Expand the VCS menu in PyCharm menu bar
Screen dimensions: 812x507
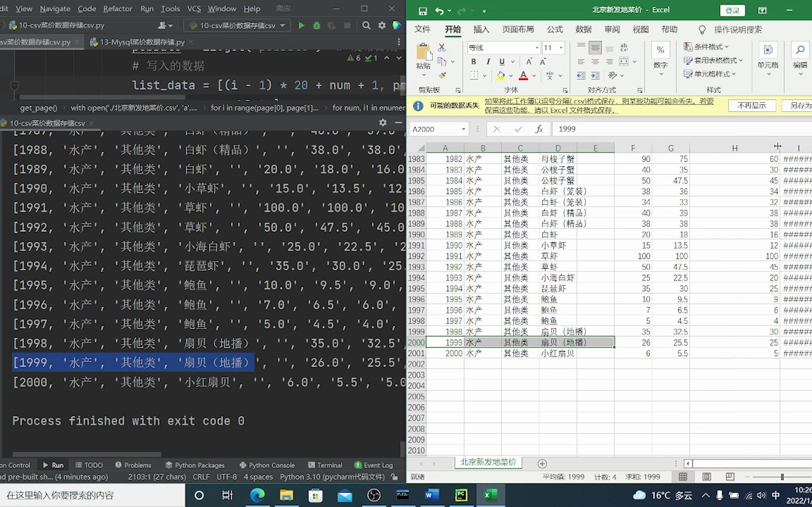[193, 8]
